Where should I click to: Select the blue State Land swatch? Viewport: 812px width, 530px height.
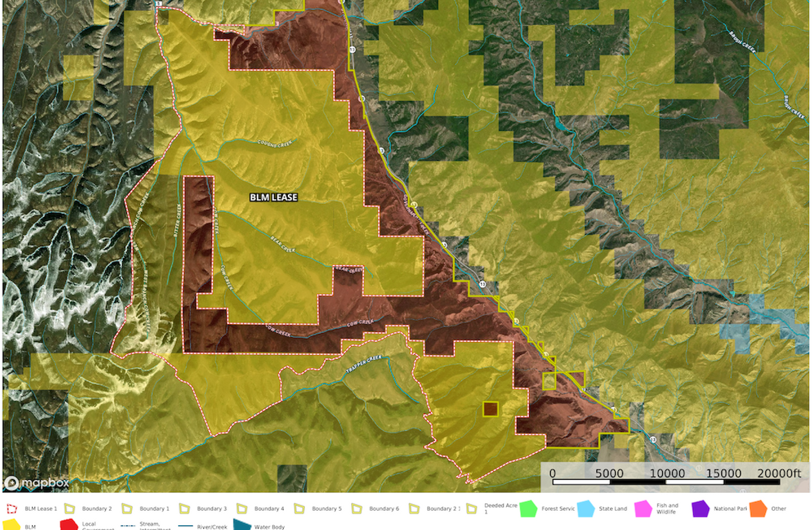585,509
